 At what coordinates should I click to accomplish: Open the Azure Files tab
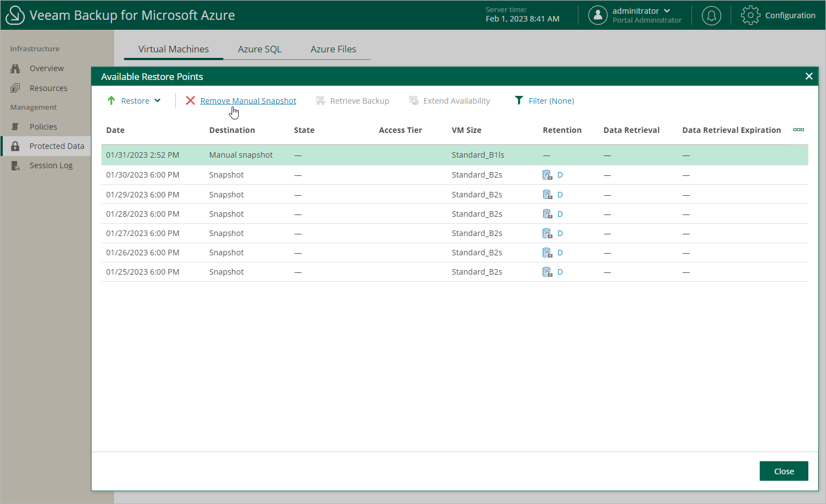point(333,49)
